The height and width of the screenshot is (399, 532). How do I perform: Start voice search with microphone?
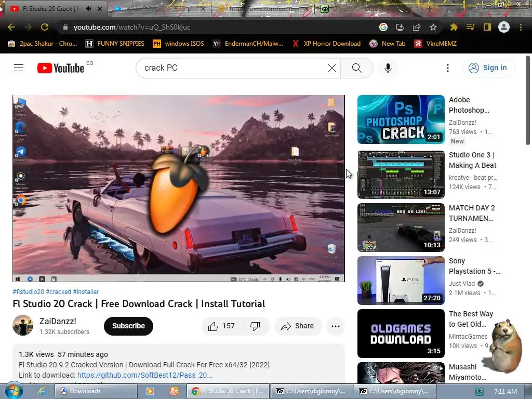pyautogui.click(x=388, y=68)
